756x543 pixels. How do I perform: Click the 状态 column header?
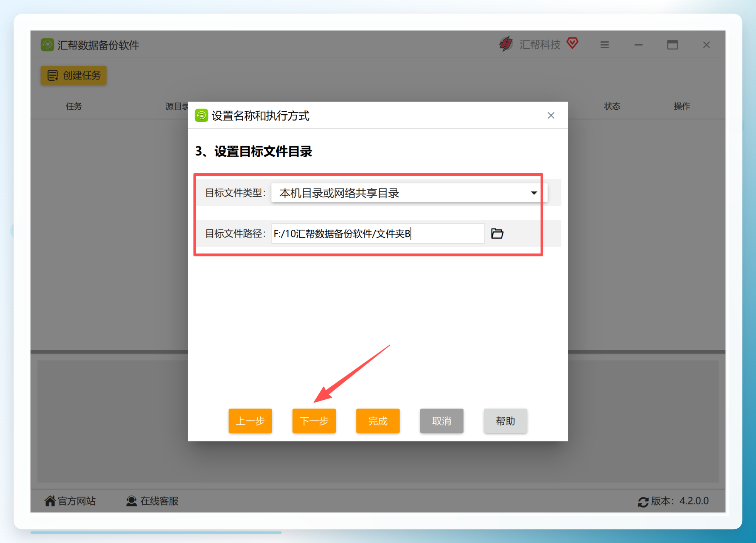coord(612,106)
